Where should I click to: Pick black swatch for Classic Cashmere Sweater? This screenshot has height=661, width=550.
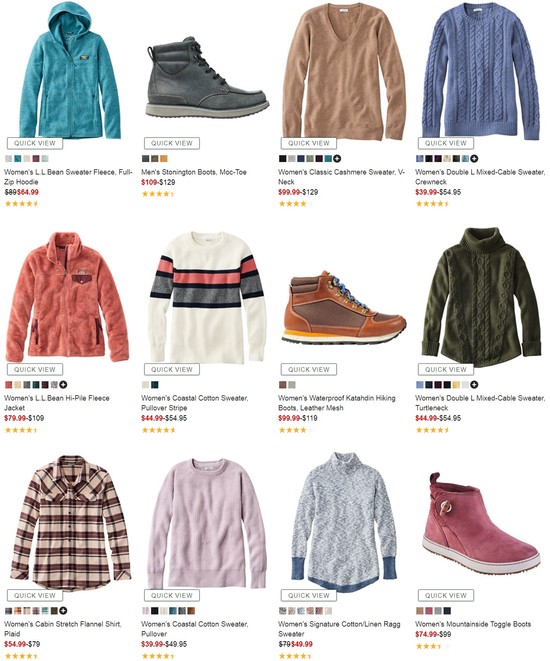tap(282, 159)
